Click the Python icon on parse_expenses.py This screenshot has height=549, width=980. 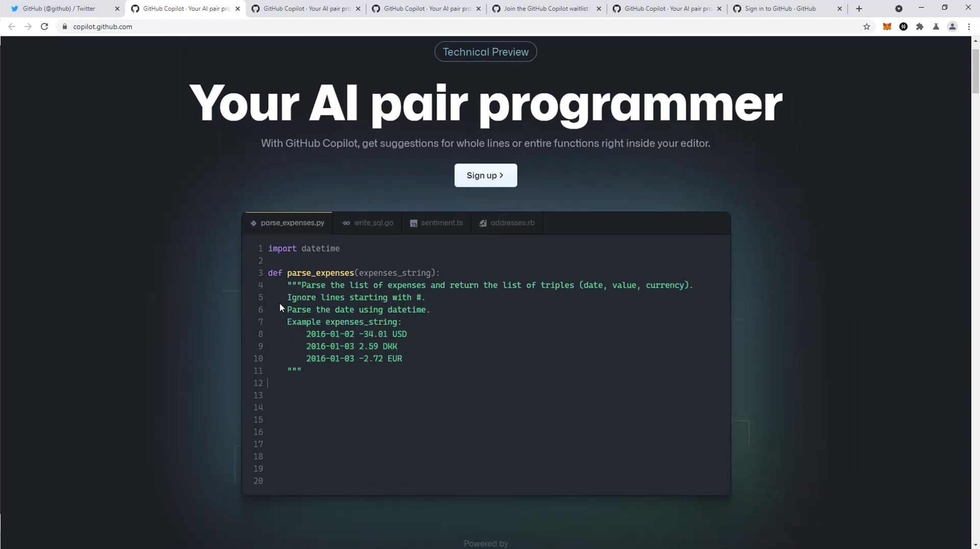253,223
